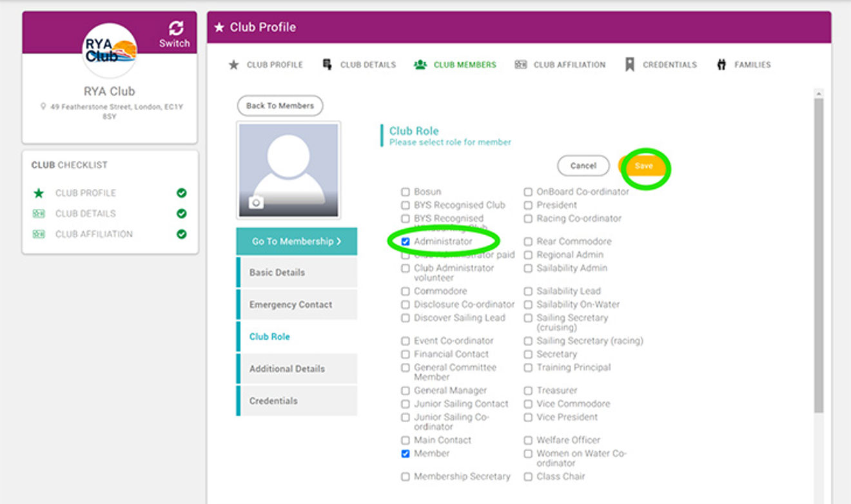Click the RYA Club logo
851x504 pixels.
[x=110, y=51]
